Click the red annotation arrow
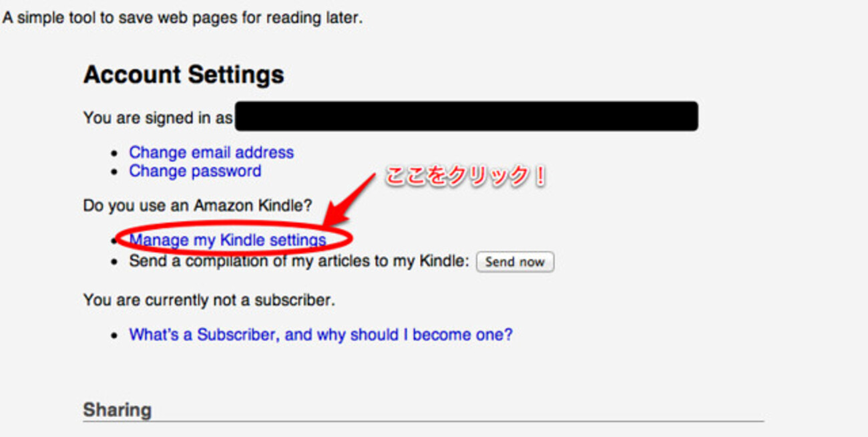The height and width of the screenshot is (437, 868). coord(349,200)
